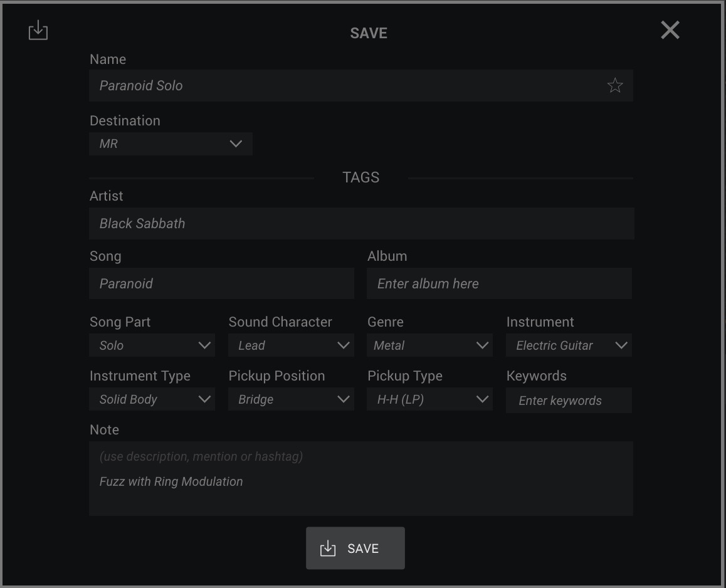This screenshot has width=726, height=588.
Task: Click the Album label
Action: tap(387, 256)
